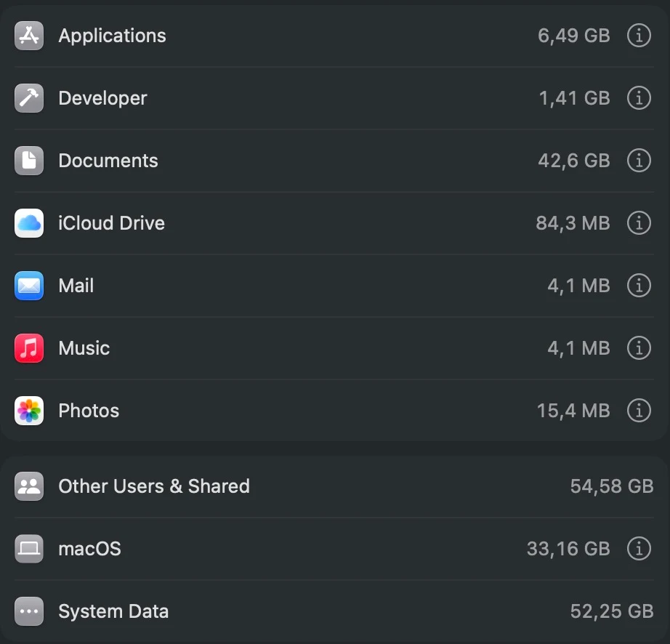This screenshot has width=670, height=644.
Task: Show Photos storage info details
Action: [639, 410]
